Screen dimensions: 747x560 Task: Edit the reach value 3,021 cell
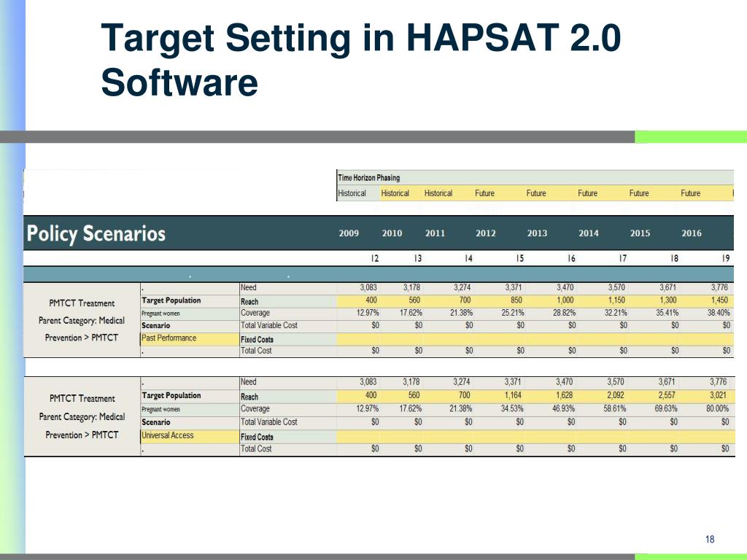pyautogui.click(x=718, y=395)
